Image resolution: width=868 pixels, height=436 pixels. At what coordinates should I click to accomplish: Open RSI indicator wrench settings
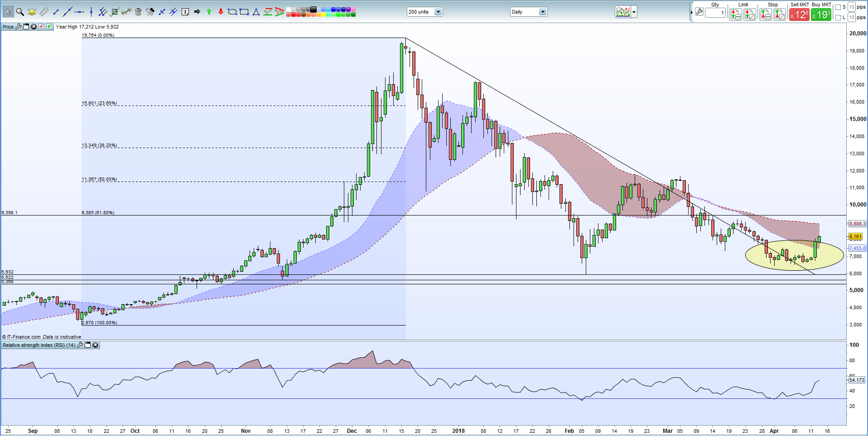(80, 345)
